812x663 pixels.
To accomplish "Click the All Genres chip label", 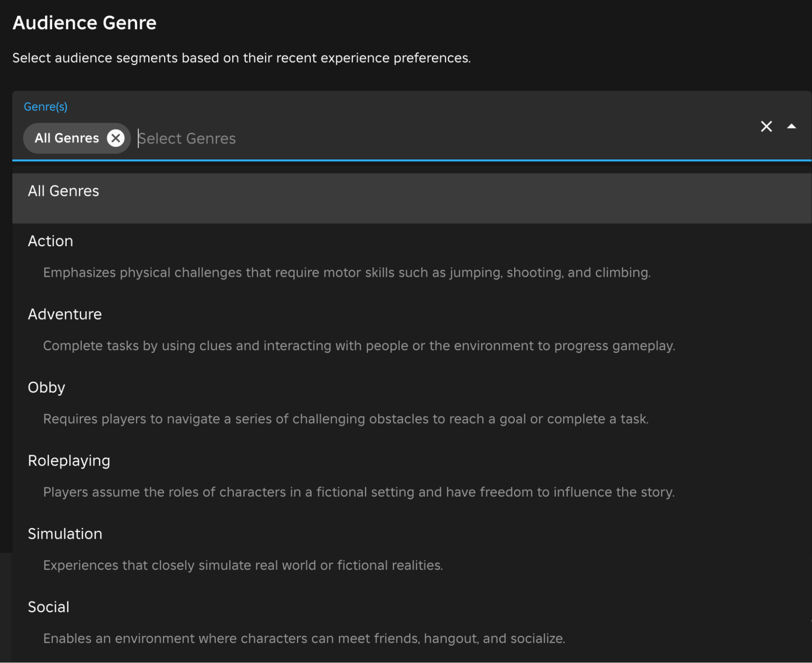I will [67, 138].
